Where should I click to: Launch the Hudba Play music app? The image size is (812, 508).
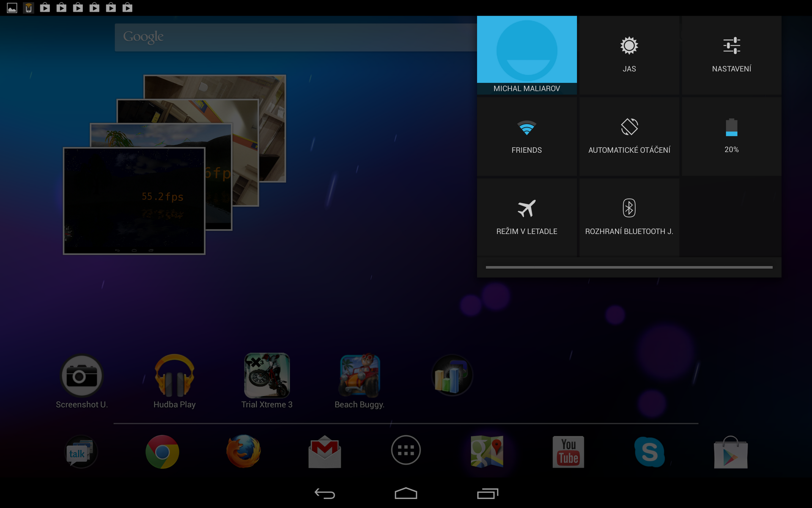[174, 375]
